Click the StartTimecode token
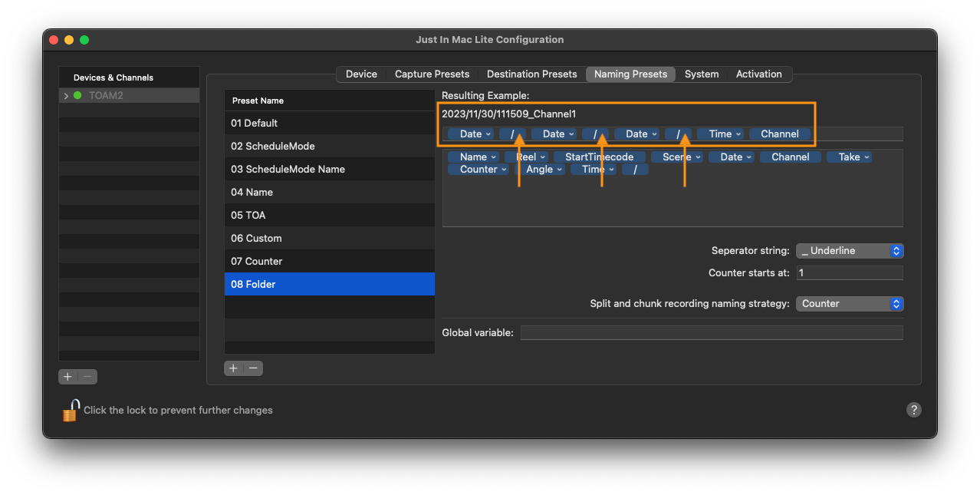This screenshot has height=495, width=980. 600,157
